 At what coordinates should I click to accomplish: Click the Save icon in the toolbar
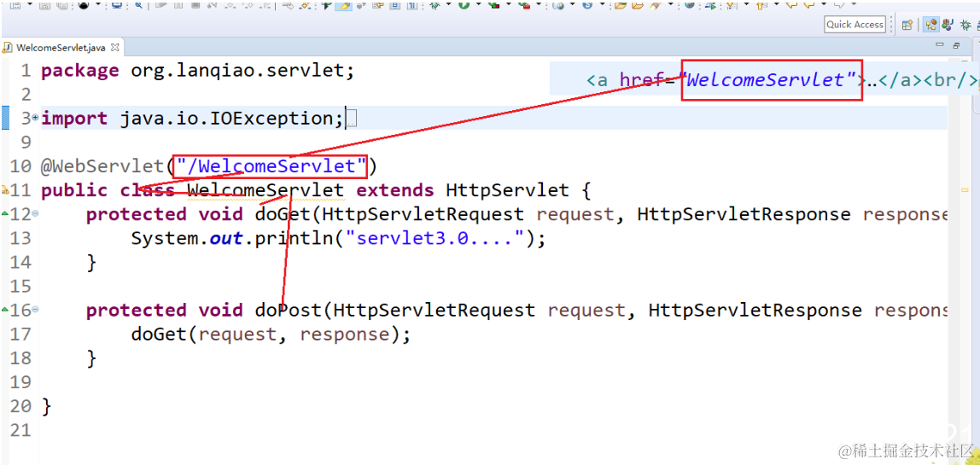[44, 5]
